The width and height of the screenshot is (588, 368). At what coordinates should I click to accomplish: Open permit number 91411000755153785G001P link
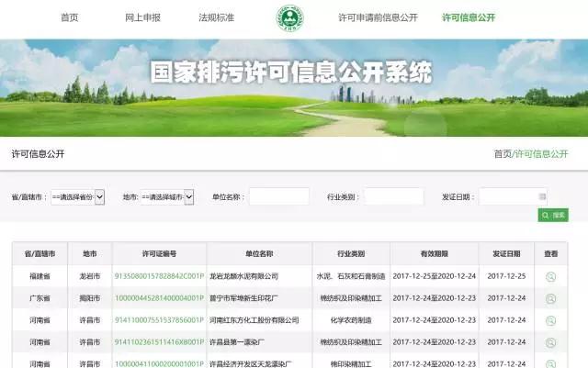(x=159, y=320)
